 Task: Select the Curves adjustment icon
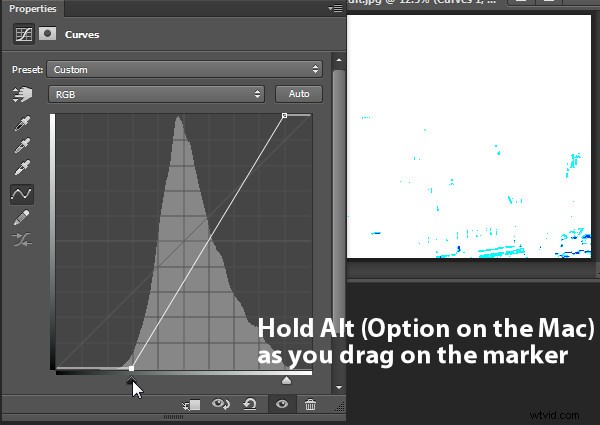coord(24,34)
